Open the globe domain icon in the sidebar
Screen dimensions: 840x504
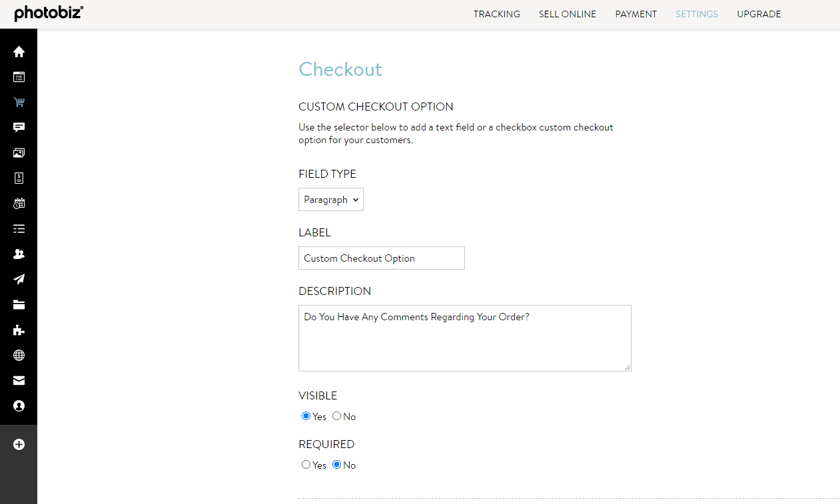(x=19, y=355)
